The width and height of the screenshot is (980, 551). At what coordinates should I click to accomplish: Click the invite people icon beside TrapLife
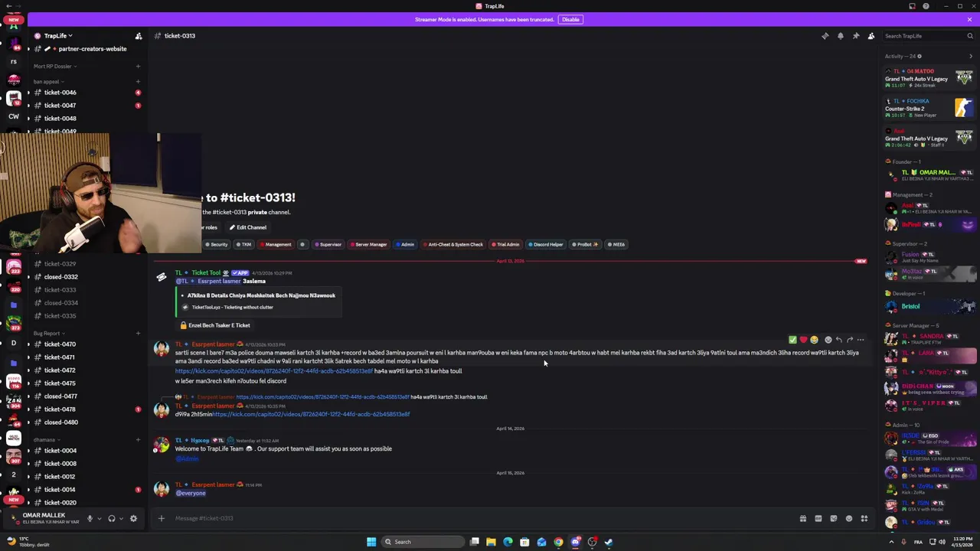pos(139,36)
